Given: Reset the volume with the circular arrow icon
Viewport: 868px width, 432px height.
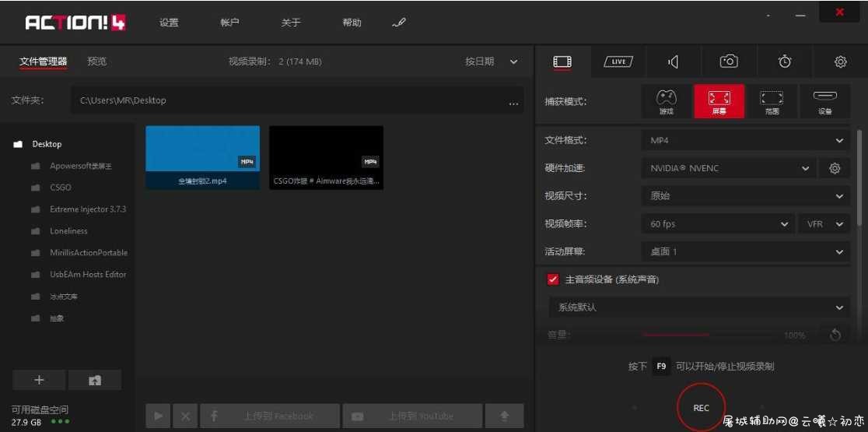Looking at the screenshot, I should (x=835, y=335).
